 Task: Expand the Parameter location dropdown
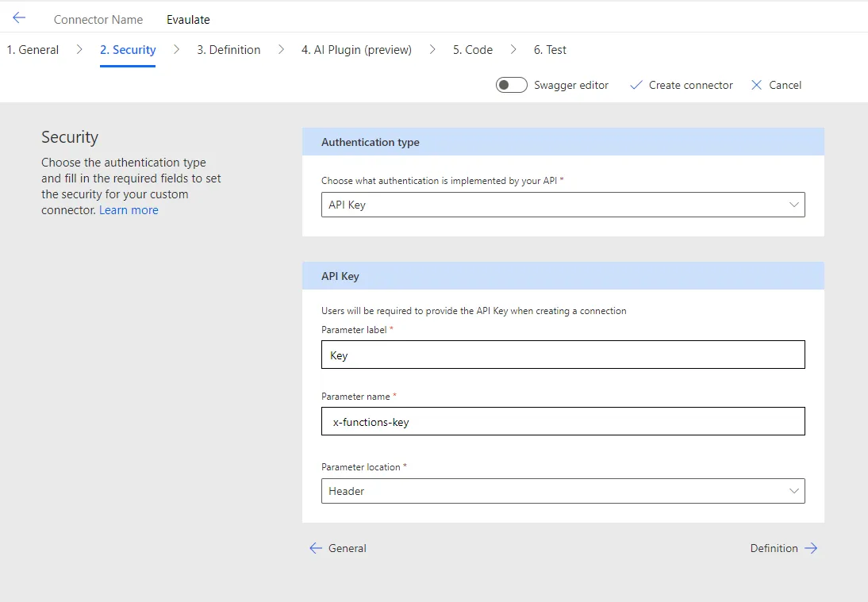[563, 491]
